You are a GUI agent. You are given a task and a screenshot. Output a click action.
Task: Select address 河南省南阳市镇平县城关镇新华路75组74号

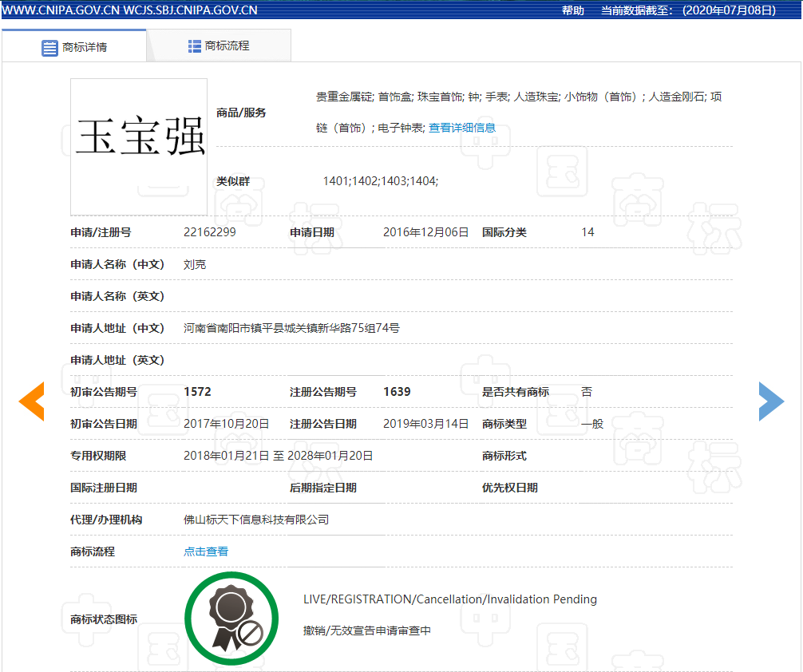291,328
